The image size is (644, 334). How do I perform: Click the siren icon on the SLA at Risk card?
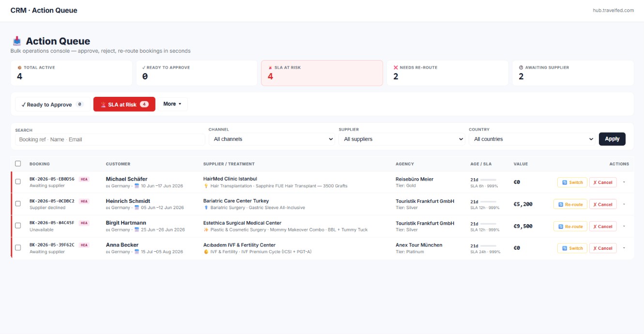pos(270,68)
